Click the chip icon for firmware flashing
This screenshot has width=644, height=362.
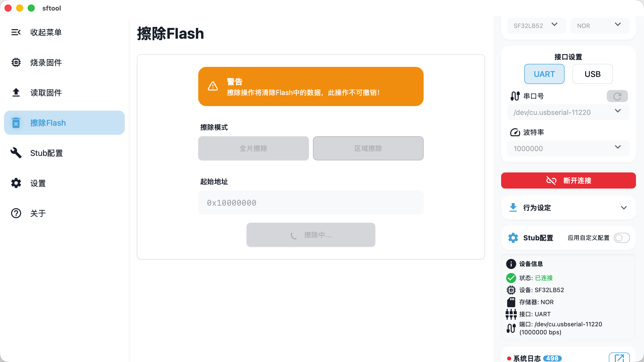click(x=16, y=62)
